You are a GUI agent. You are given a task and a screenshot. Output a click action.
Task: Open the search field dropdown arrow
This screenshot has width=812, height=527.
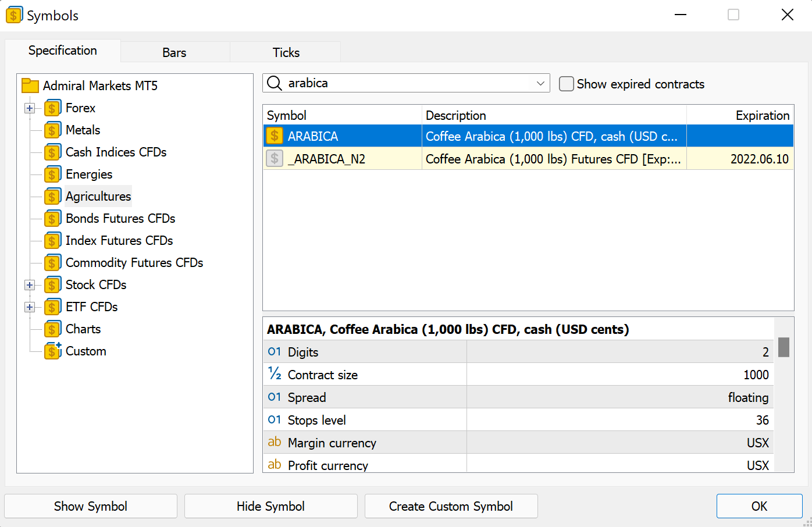[x=540, y=83]
